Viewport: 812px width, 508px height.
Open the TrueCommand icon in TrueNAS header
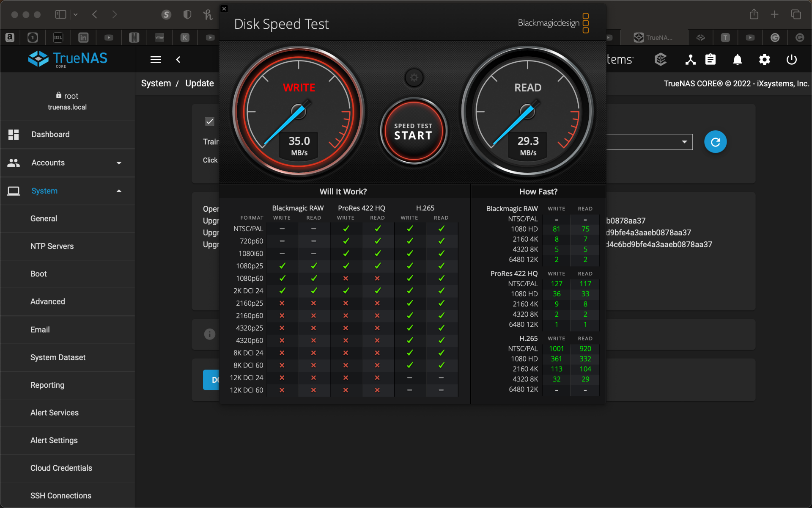pyautogui.click(x=660, y=60)
